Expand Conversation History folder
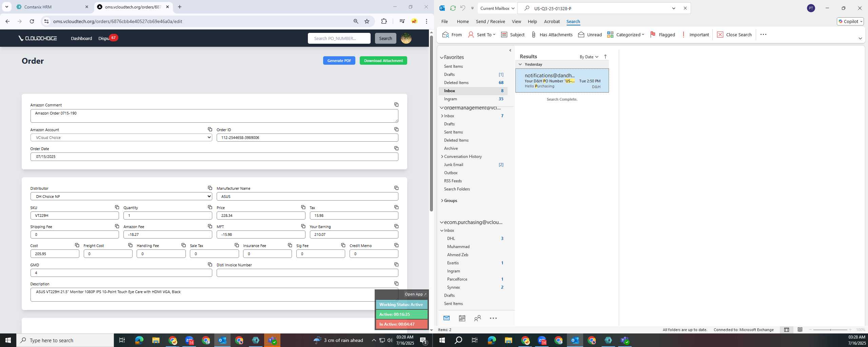 click(x=442, y=157)
